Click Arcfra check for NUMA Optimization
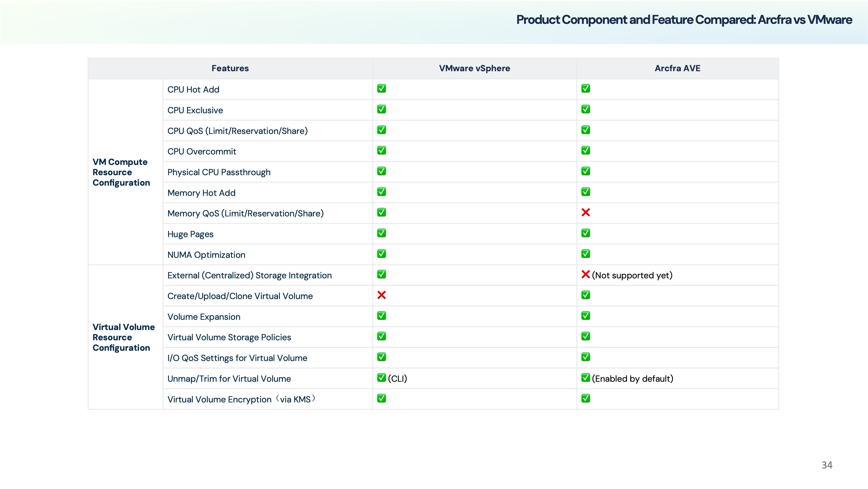The width and height of the screenshot is (868, 489). click(586, 254)
